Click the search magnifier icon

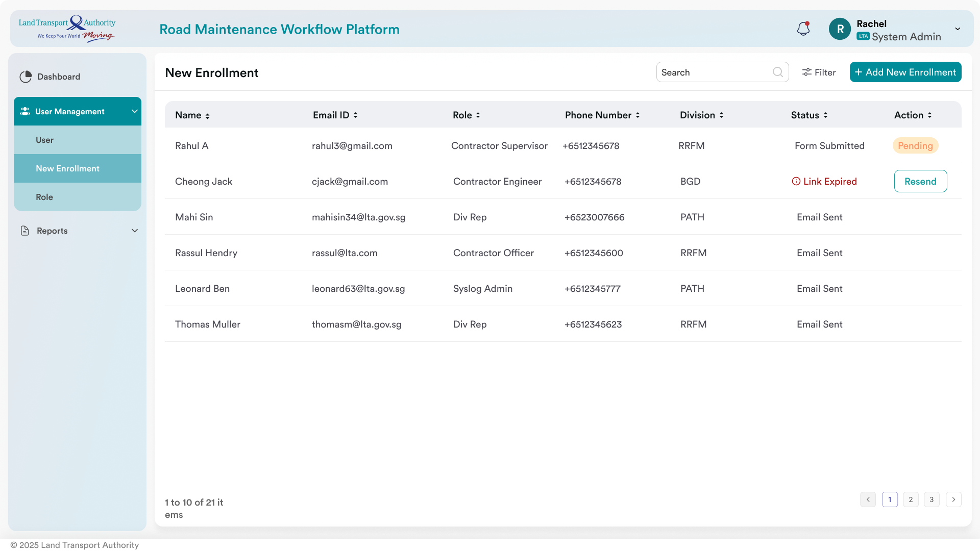pyautogui.click(x=777, y=72)
